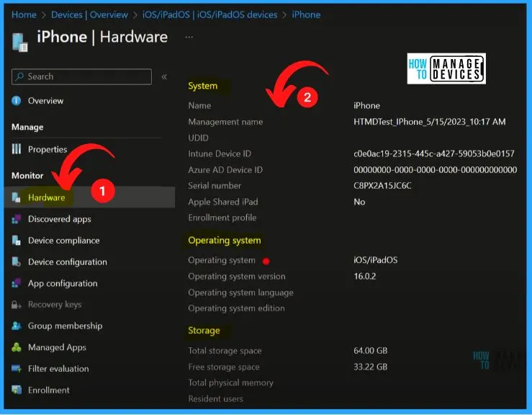Open Managed Apps menu item
The width and height of the screenshot is (532, 415).
pos(57,347)
